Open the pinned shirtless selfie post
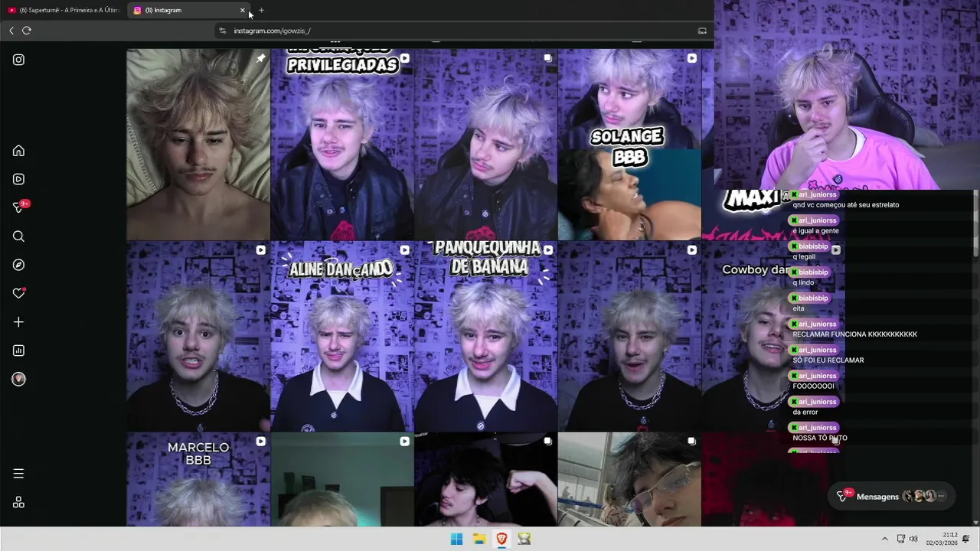Viewport: 980px width, 551px height. [198, 145]
